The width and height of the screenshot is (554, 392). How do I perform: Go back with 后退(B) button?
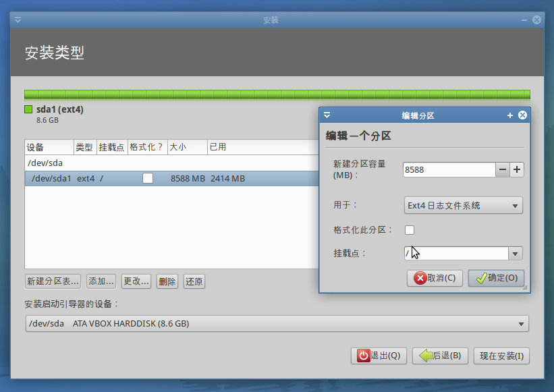[x=440, y=356]
